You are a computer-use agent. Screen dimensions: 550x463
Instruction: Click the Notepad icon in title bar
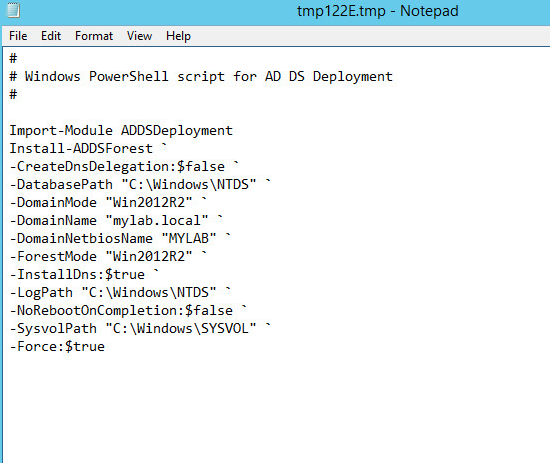[x=13, y=10]
